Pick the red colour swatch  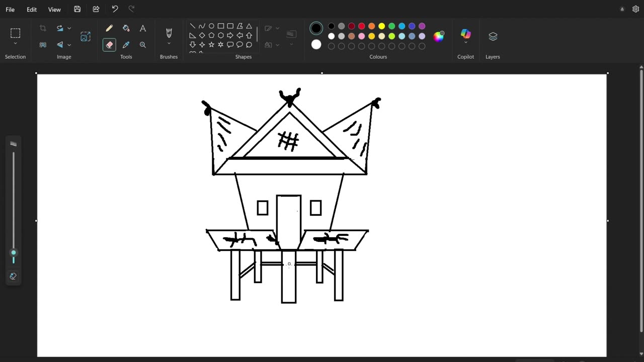click(362, 26)
